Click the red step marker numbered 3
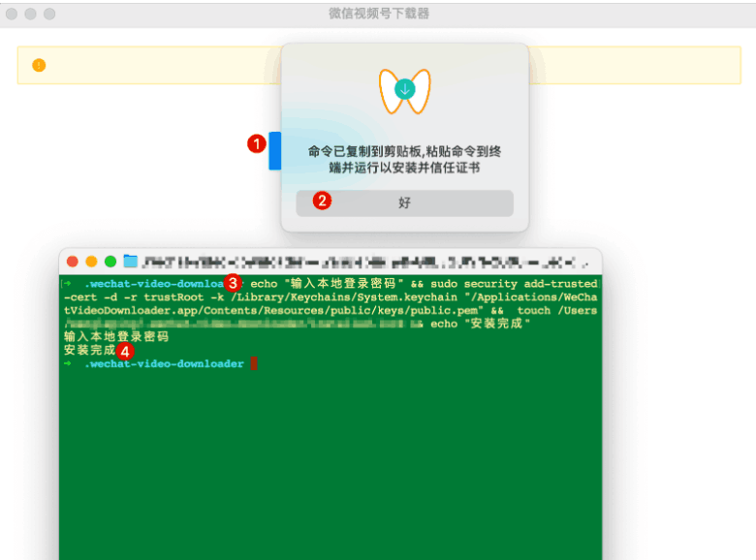Viewport: 756px width, 560px height. click(x=233, y=282)
